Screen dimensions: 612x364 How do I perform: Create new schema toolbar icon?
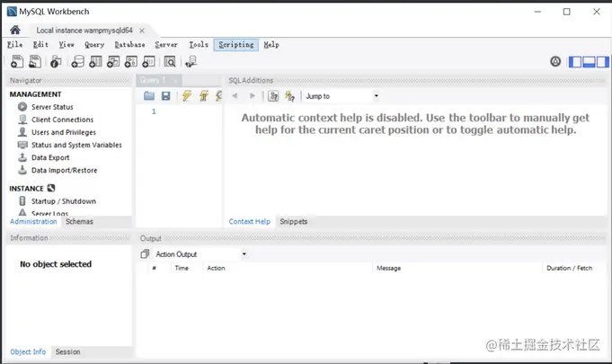coord(77,62)
